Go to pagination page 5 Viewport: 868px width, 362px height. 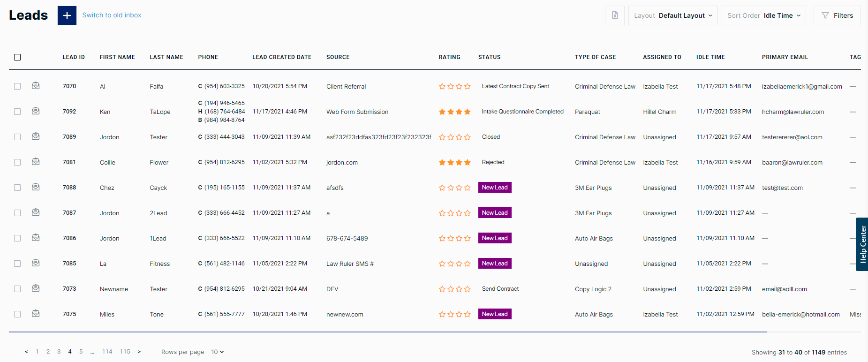tap(81, 352)
